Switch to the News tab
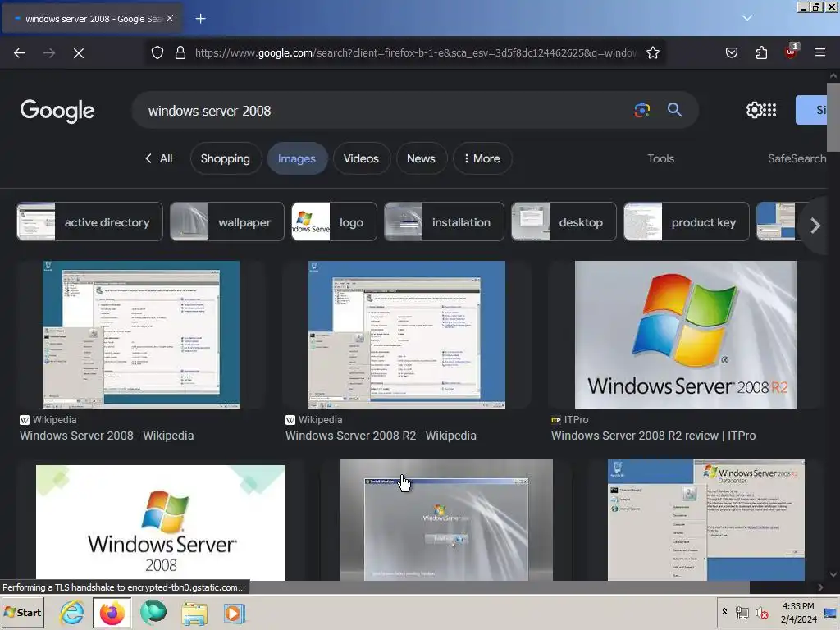 click(421, 158)
